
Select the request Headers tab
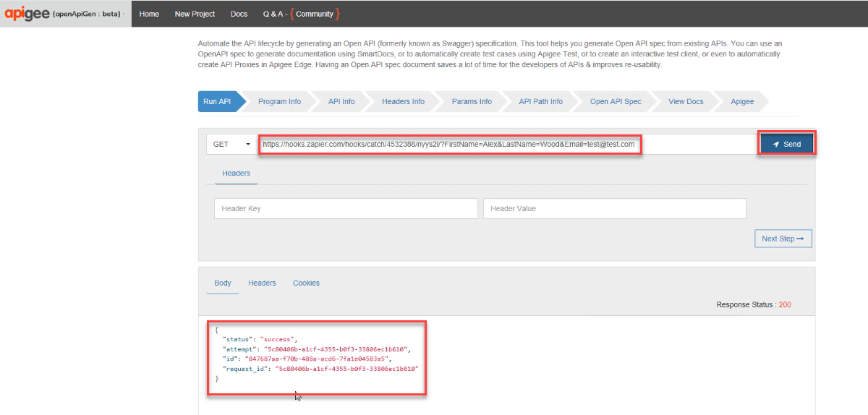click(x=237, y=174)
